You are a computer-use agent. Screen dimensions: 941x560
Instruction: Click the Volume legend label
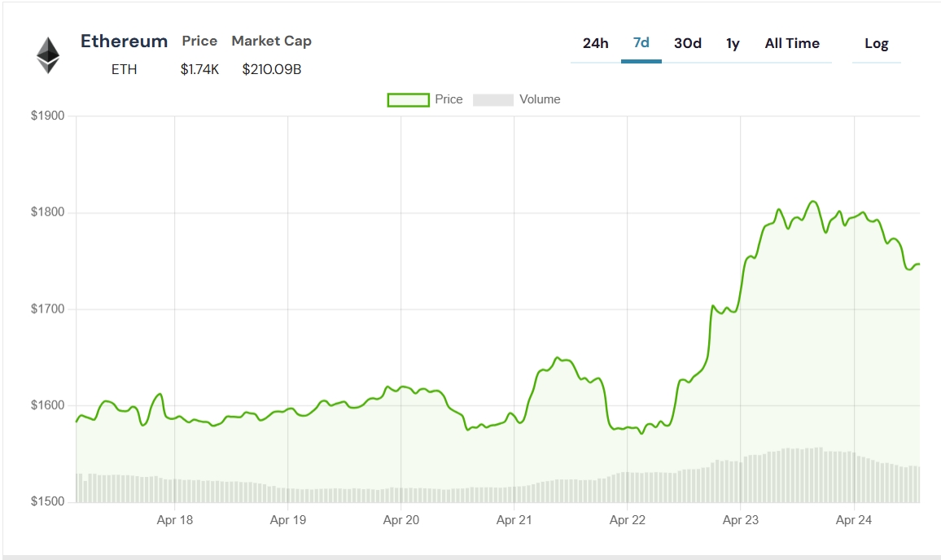pyautogui.click(x=540, y=99)
